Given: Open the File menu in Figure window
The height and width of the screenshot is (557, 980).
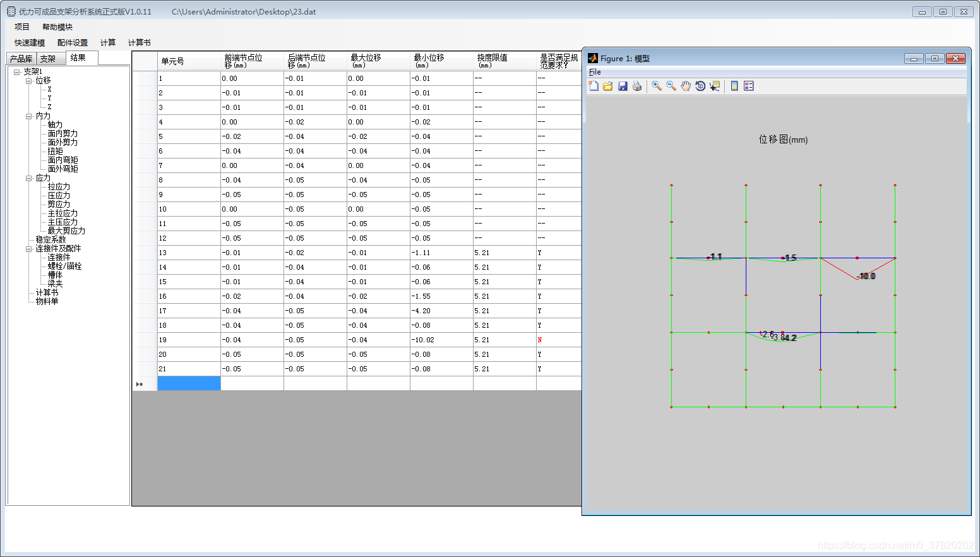Looking at the screenshot, I should (x=595, y=72).
